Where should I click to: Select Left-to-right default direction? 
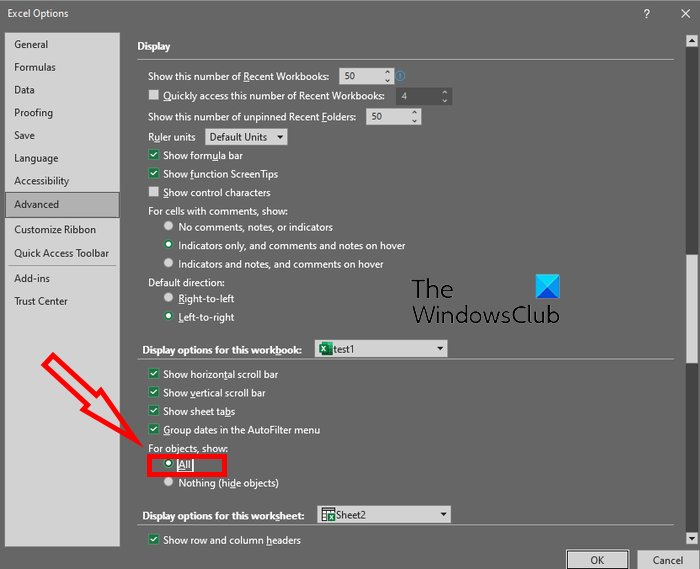168,316
